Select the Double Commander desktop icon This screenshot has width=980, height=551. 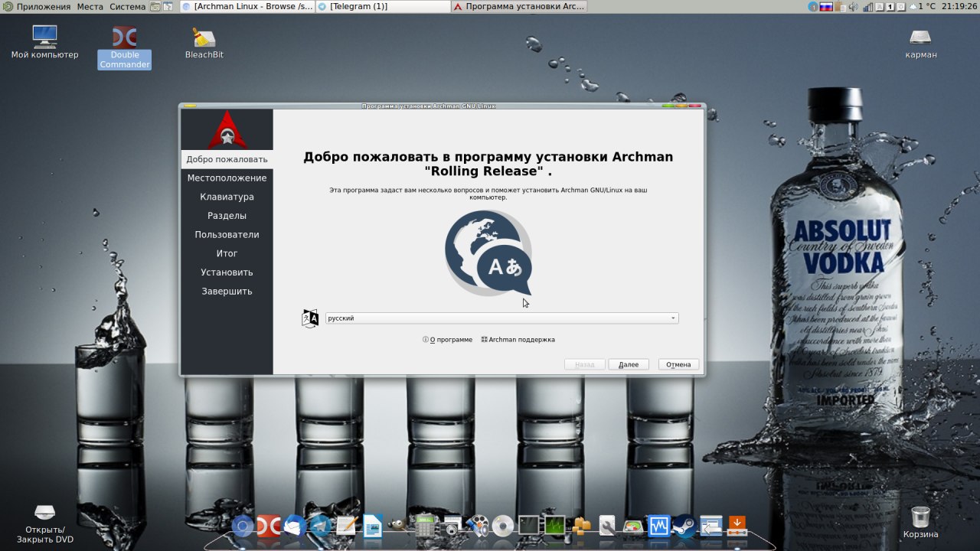tap(125, 47)
